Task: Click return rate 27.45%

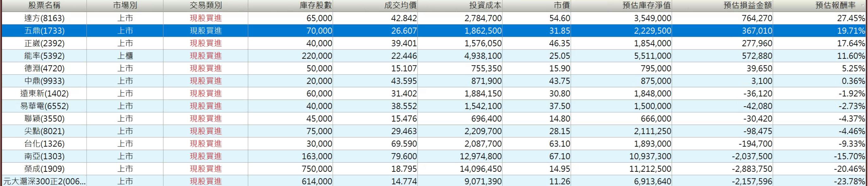Action: pos(851,18)
